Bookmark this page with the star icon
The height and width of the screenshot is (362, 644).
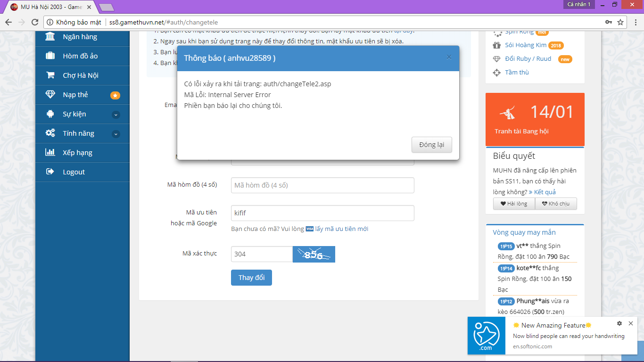click(x=620, y=22)
